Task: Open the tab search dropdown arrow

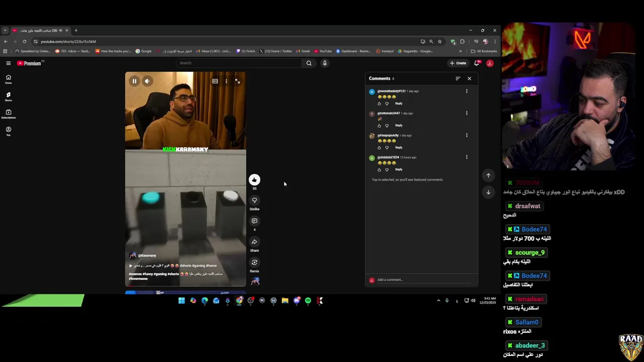Action: 5,30
